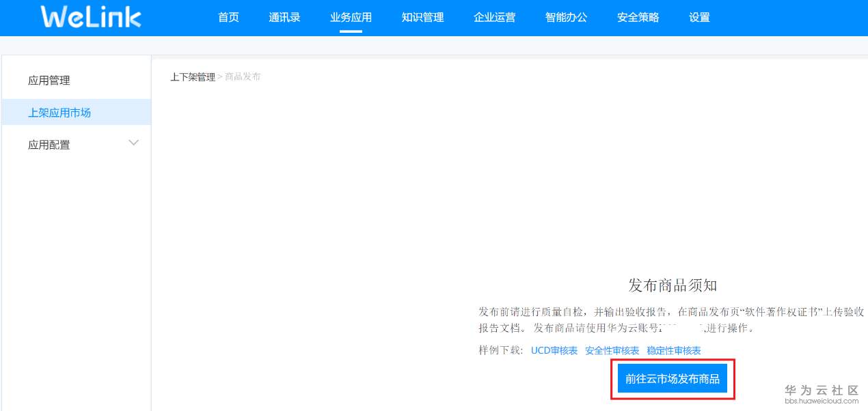
Task: Open 设置 in the top bar
Action: coord(699,18)
